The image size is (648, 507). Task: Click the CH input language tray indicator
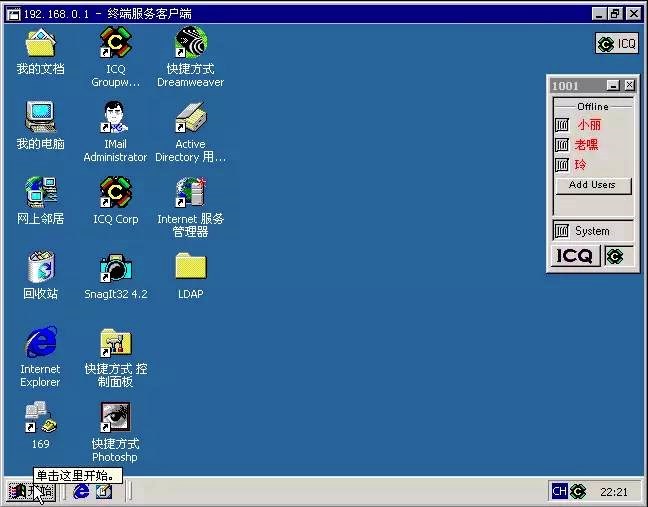point(559,491)
